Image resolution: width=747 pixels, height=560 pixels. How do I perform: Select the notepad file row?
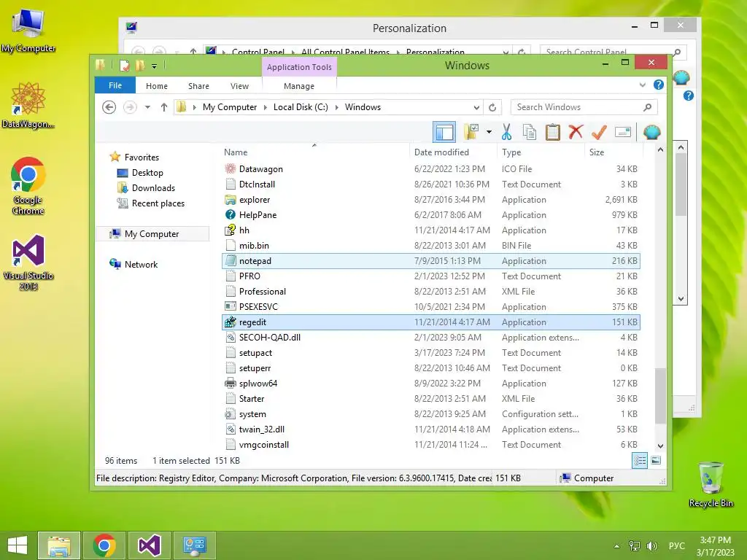tap(431, 261)
